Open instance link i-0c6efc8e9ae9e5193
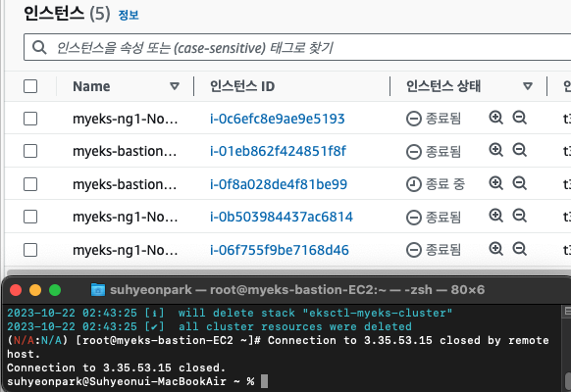The width and height of the screenshot is (571, 392). coord(277,119)
